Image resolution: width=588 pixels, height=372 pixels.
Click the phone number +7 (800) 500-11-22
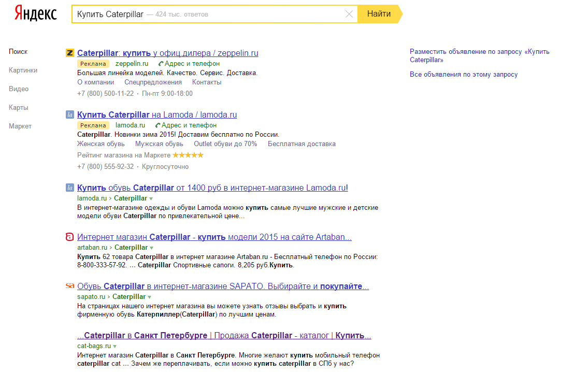(x=105, y=93)
